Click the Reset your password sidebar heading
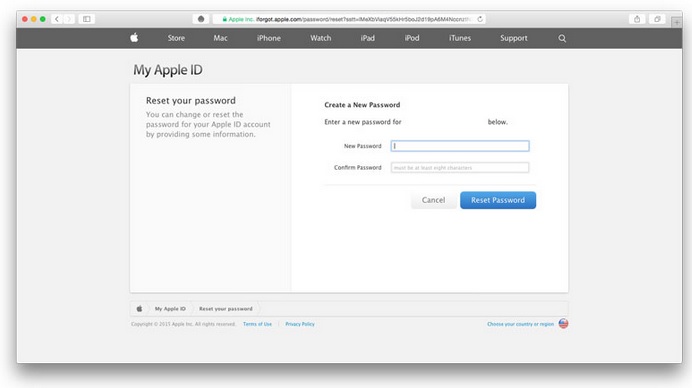Image resolution: width=692 pixels, height=388 pixels. [191, 101]
